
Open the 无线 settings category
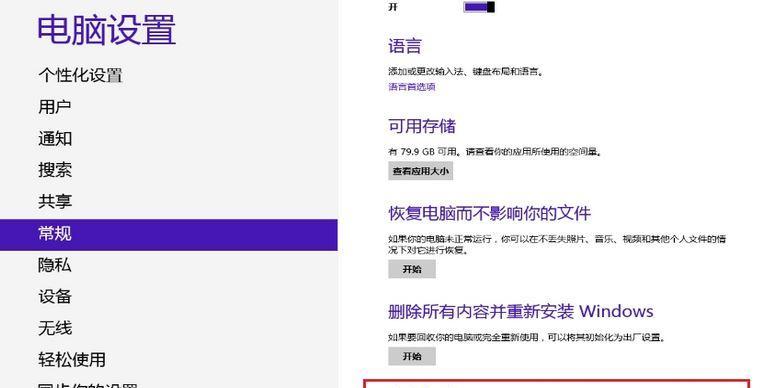55,328
